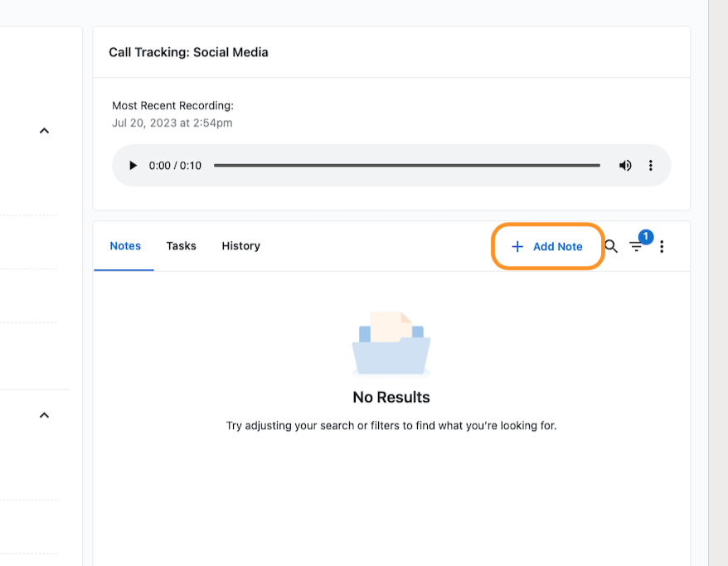Click the Call Tracking: Social Media header
The height and width of the screenshot is (566, 728).
pyautogui.click(x=188, y=52)
